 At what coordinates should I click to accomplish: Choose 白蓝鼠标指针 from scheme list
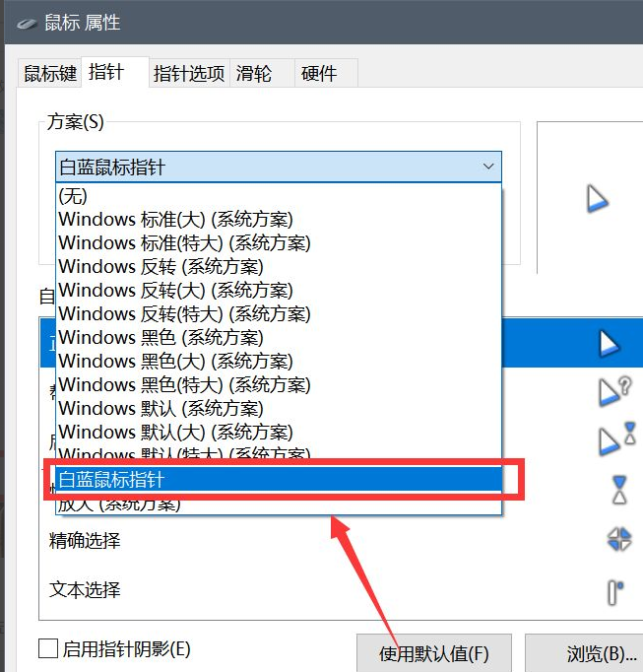[279, 480]
